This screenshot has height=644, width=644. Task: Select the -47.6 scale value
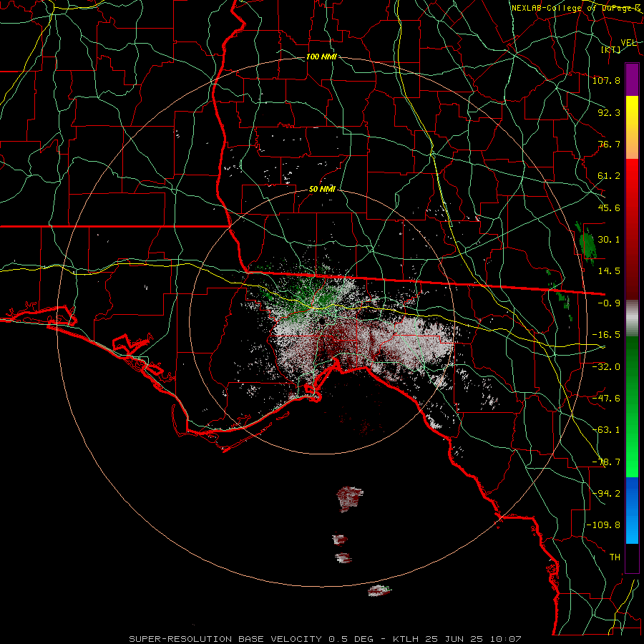click(x=606, y=398)
